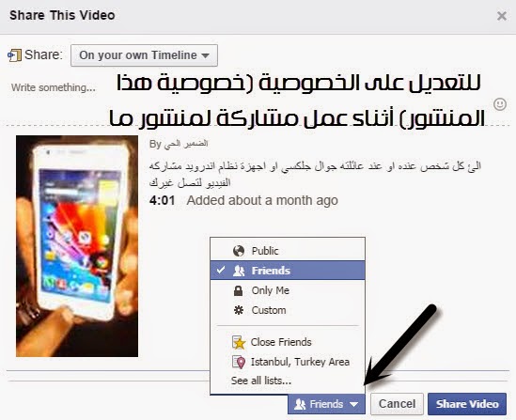Viewport: 516px width, 420px height.
Task: Open the On your own Timeline dropdown
Action: (x=144, y=55)
